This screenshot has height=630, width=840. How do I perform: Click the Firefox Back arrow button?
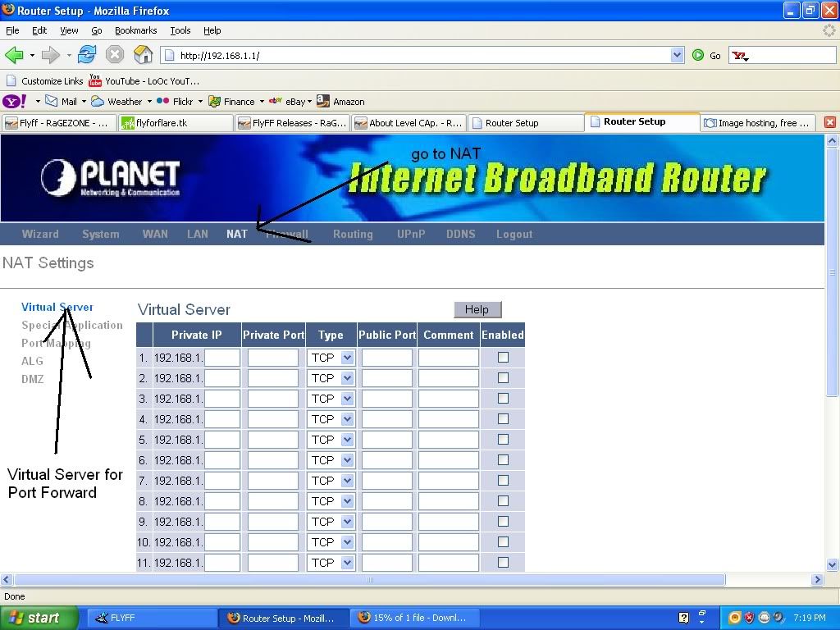pyautogui.click(x=14, y=55)
